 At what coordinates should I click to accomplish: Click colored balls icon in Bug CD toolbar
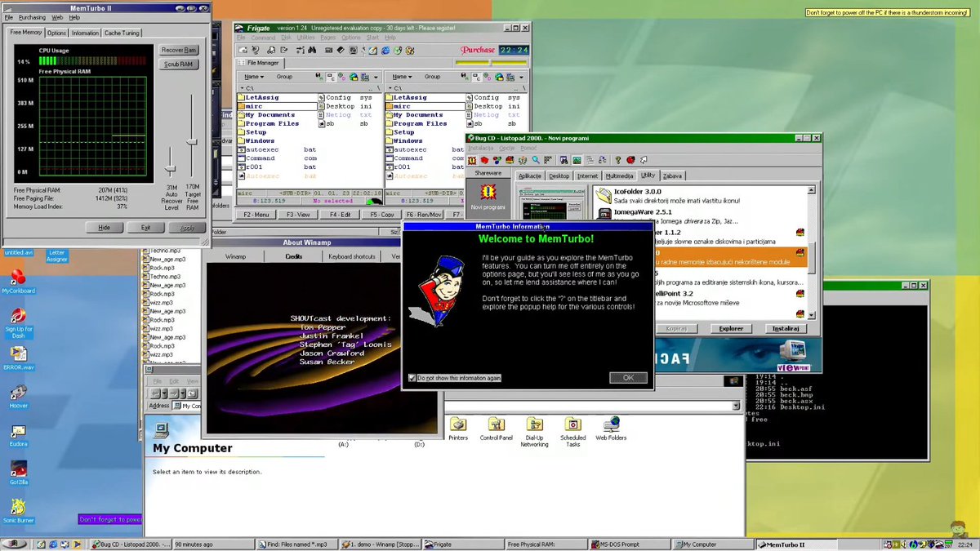coord(497,160)
